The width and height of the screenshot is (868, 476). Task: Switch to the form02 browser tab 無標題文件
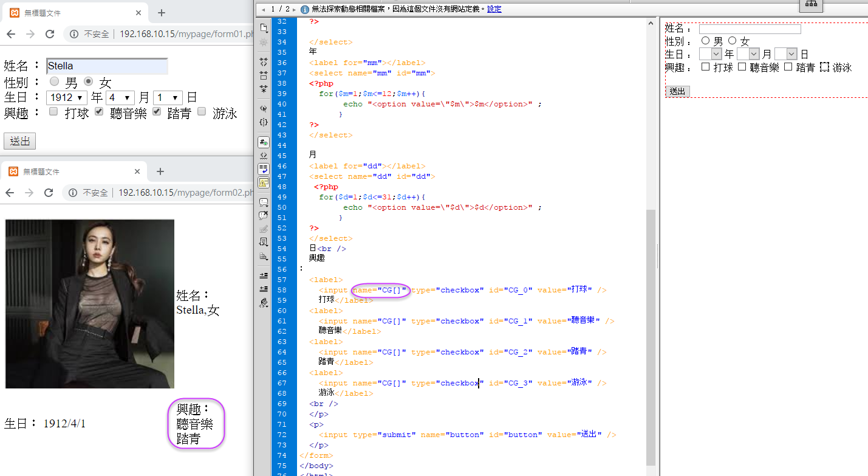point(73,172)
